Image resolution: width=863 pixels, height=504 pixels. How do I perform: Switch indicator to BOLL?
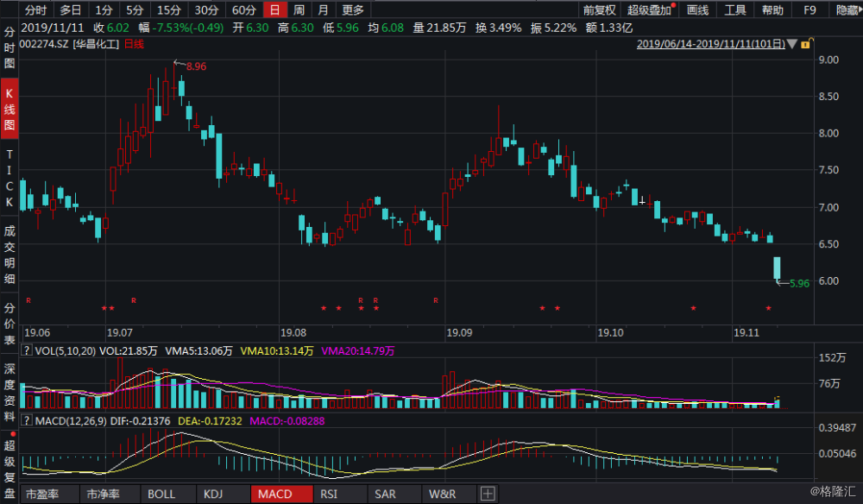click(161, 494)
